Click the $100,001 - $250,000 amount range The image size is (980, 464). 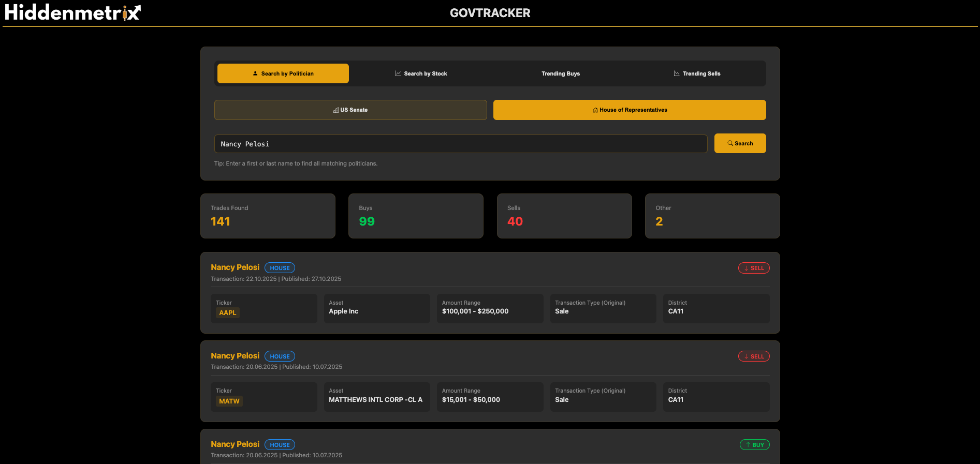[475, 311]
